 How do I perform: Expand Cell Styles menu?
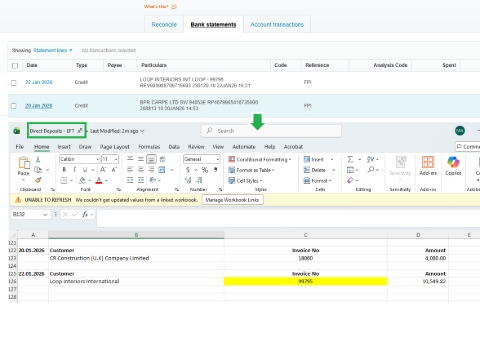pyautogui.click(x=245, y=181)
